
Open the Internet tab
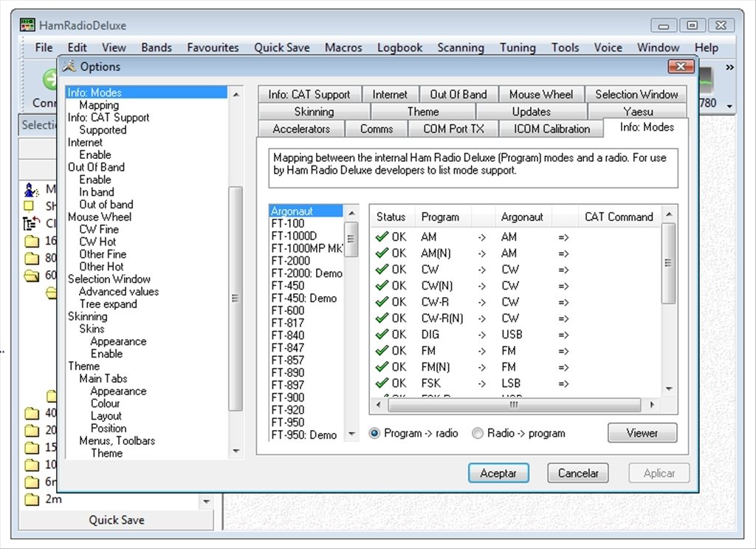(x=390, y=95)
